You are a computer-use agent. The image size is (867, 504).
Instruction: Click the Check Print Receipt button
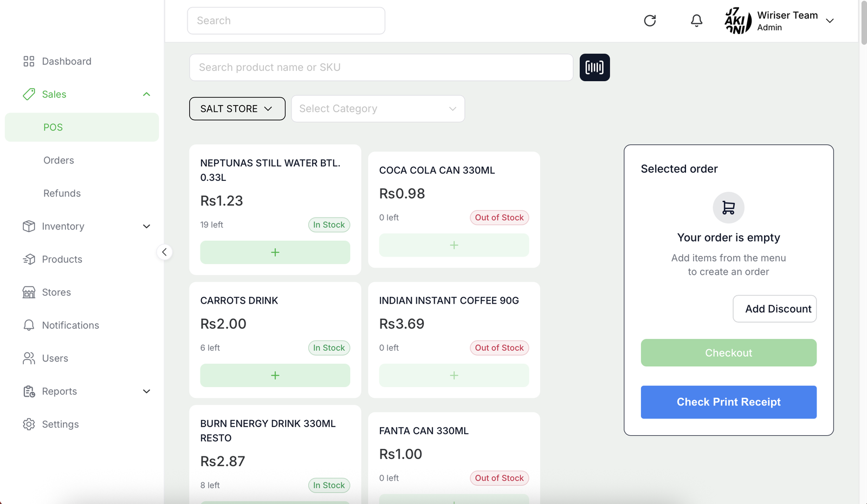point(728,402)
